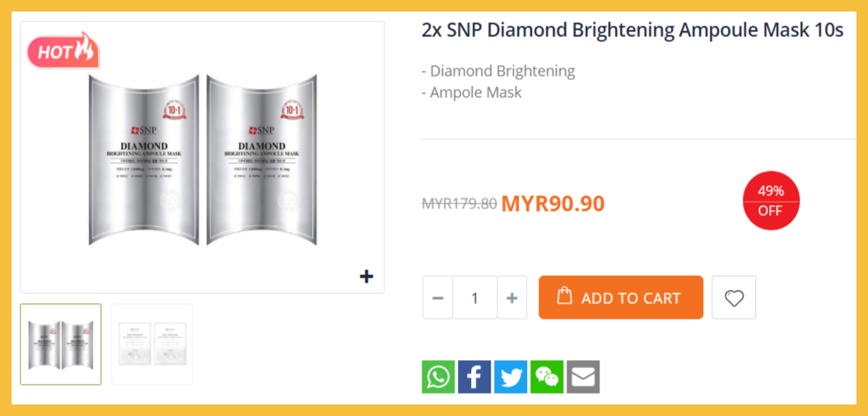
Task: Click the crossed-out MYR179.80 price
Action: click(x=460, y=203)
